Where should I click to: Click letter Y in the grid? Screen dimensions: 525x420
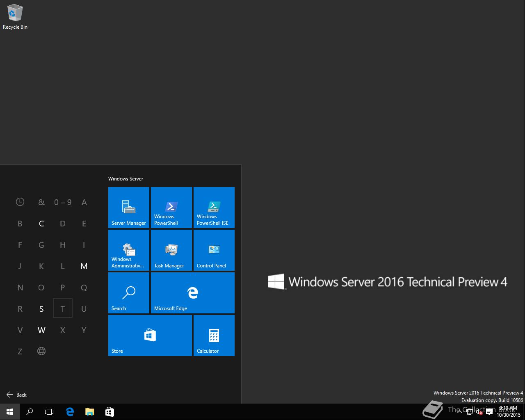tap(84, 330)
